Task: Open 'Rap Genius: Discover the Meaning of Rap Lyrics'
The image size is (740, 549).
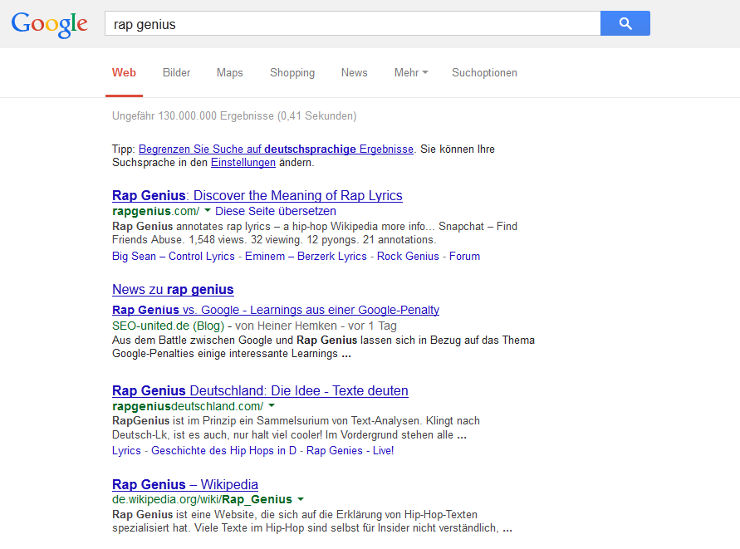Action: 257,195
